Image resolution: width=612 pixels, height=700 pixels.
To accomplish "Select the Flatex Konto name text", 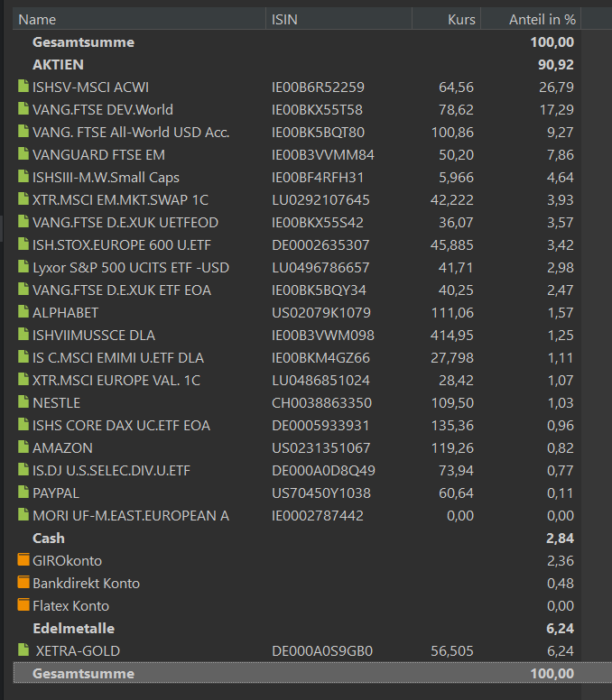I will pos(71,606).
